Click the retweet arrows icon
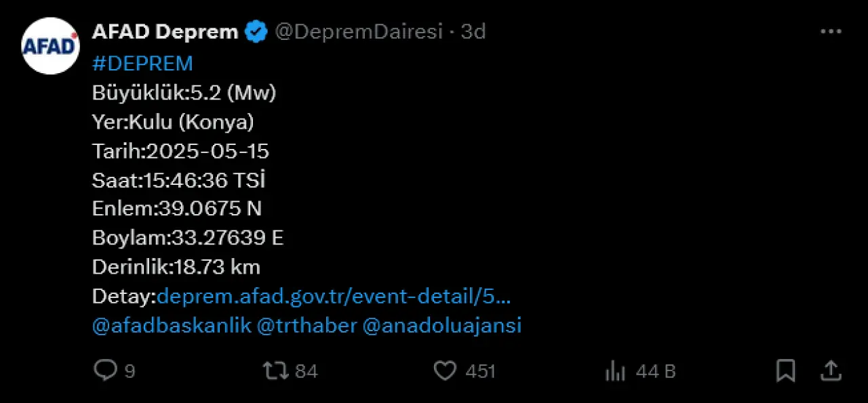 click(276, 370)
